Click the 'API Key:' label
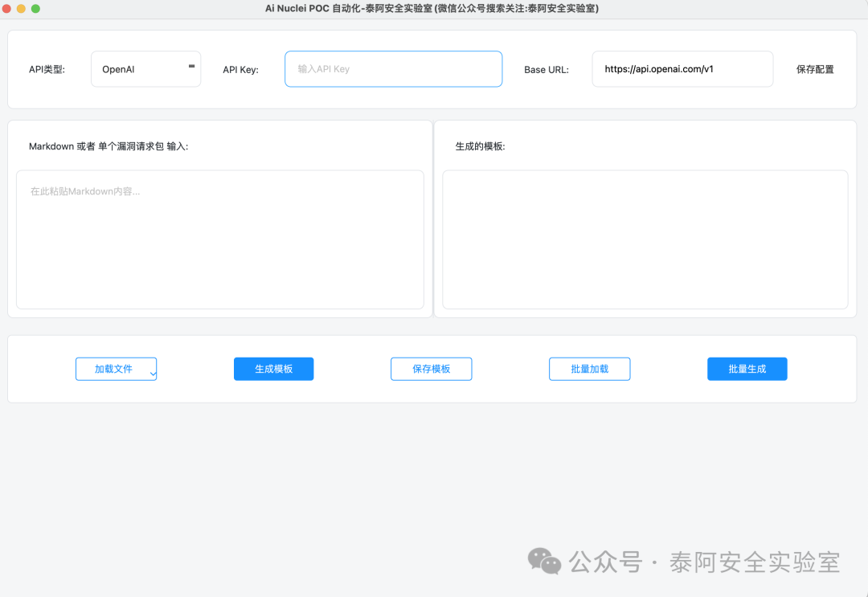 coord(241,70)
